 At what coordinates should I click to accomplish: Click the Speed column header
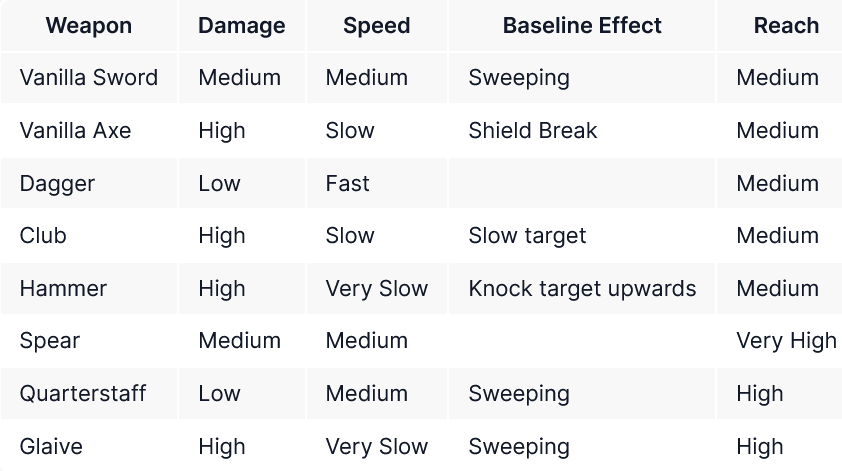pos(376,26)
